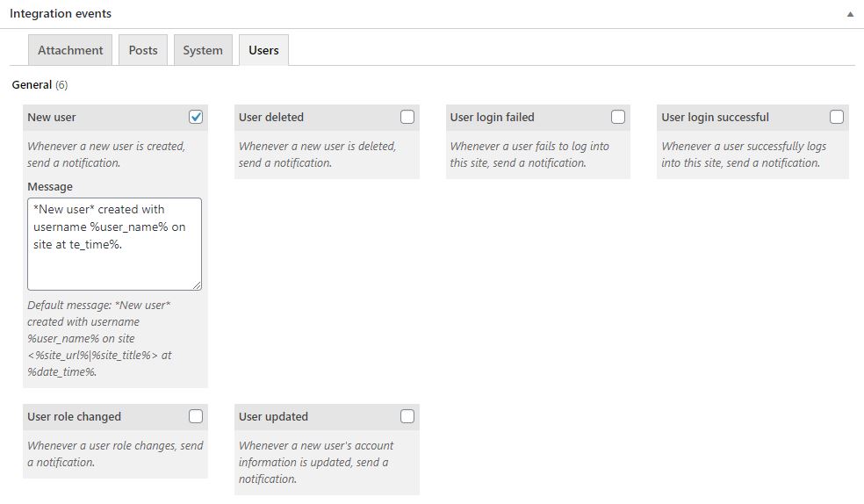Click the Default message help text
The width and height of the screenshot is (864, 504).
(100, 338)
